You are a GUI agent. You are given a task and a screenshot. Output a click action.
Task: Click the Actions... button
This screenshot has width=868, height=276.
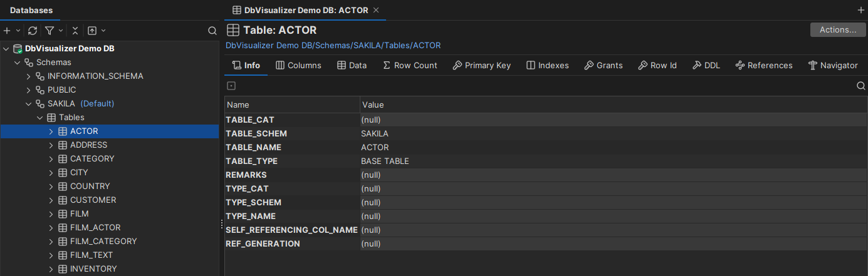click(x=838, y=30)
